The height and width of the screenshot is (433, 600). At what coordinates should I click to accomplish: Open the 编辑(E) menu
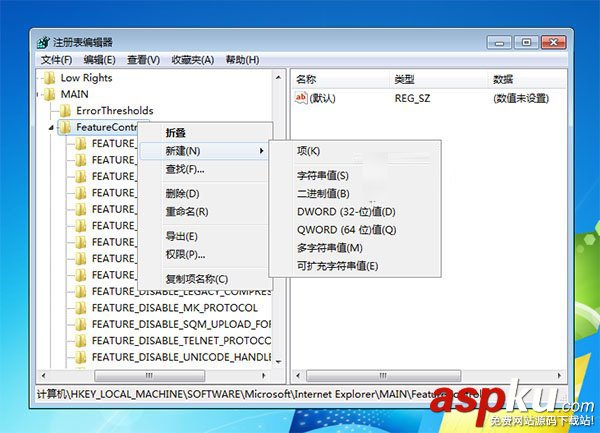coord(99,60)
